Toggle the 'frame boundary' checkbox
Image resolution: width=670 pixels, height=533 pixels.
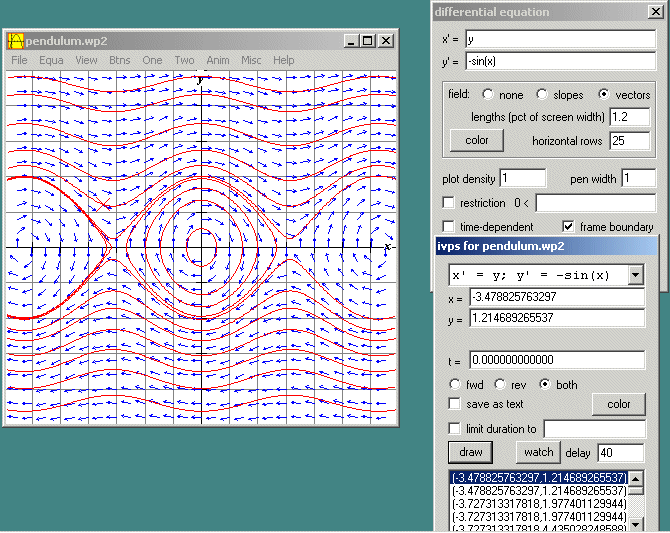pos(569,227)
